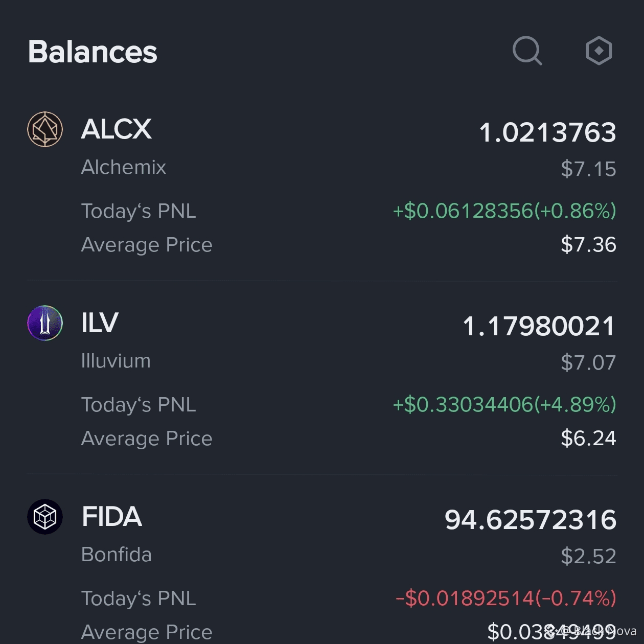
Task: Click the Average Price value for ALCX
Action: [x=589, y=245]
